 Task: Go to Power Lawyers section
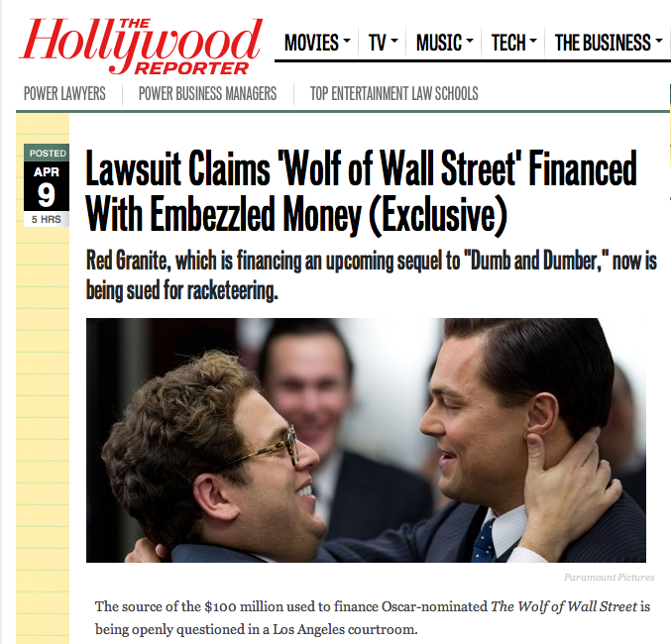tap(64, 94)
